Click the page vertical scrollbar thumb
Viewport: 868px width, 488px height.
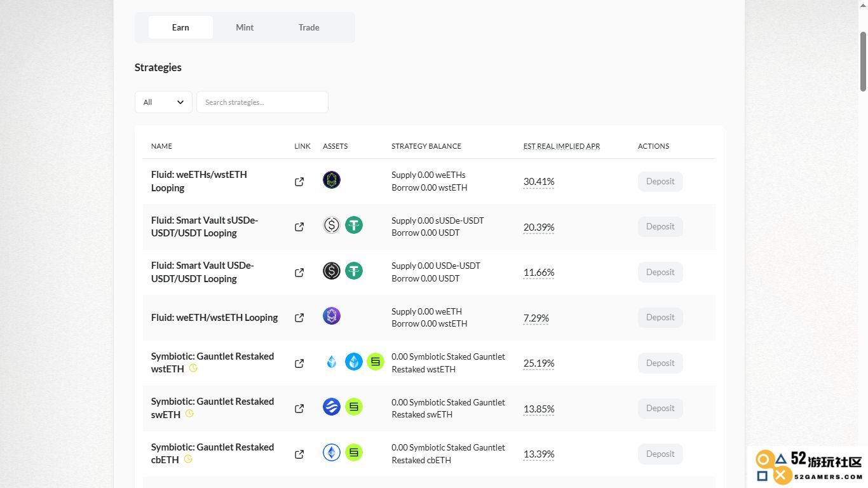(863, 62)
